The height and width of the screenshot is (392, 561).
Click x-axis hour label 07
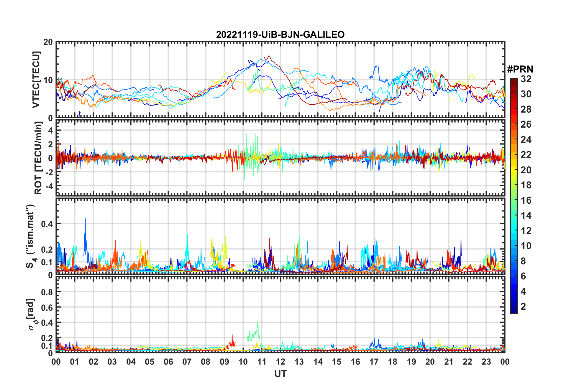point(187,362)
